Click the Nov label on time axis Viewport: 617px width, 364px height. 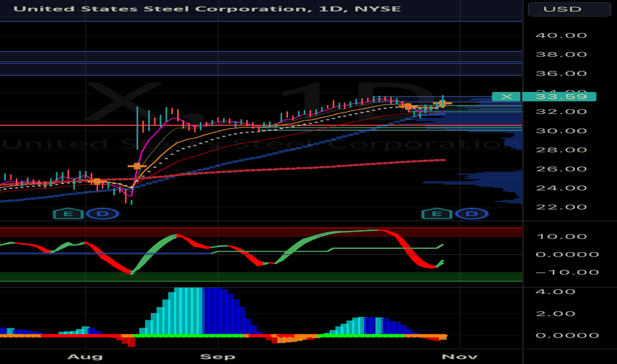pos(459,357)
